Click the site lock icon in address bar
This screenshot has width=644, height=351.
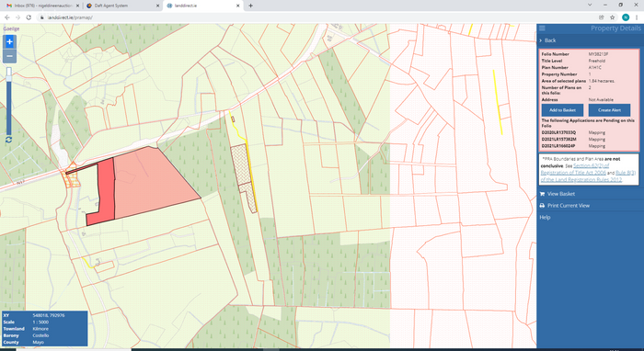coord(42,17)
